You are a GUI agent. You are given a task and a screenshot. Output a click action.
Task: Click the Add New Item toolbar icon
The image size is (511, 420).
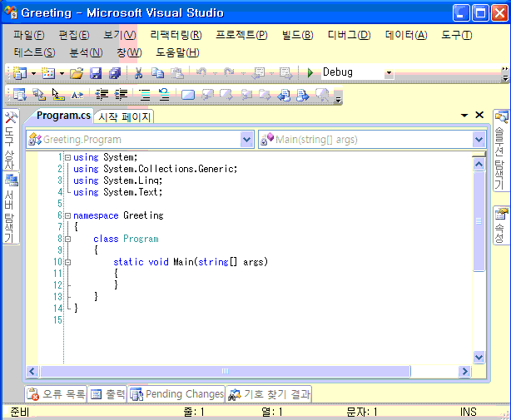[48, 73]
